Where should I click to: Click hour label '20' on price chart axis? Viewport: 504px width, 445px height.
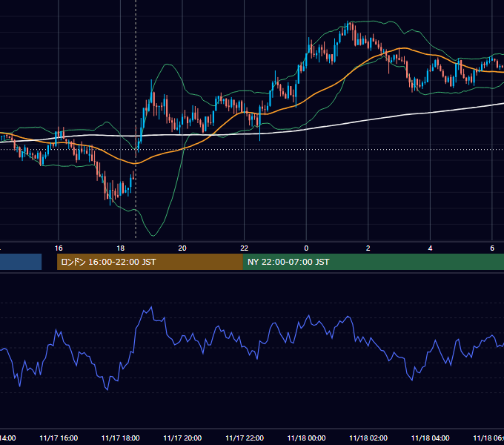click(x=182, y=248)
